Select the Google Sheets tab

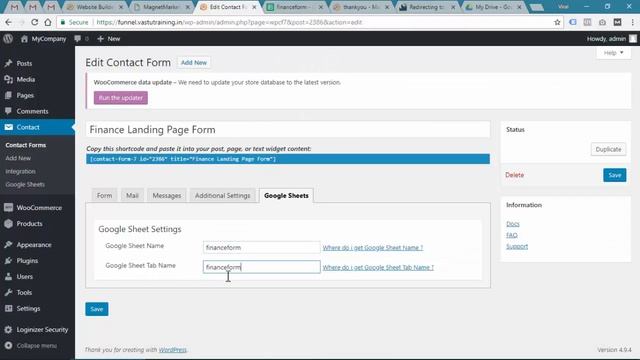pyautogui.click(x=286, y=196)
